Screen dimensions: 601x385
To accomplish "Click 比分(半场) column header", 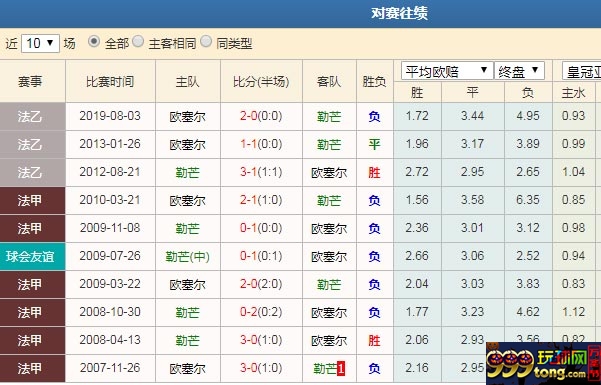I will coord(261,82).
